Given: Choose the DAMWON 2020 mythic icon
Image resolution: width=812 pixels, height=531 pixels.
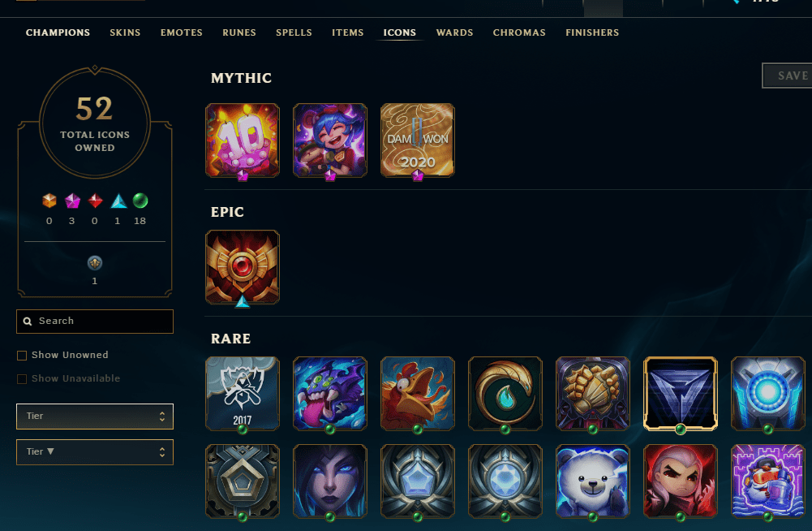Looking at the screenshot, I should point(418,140).
